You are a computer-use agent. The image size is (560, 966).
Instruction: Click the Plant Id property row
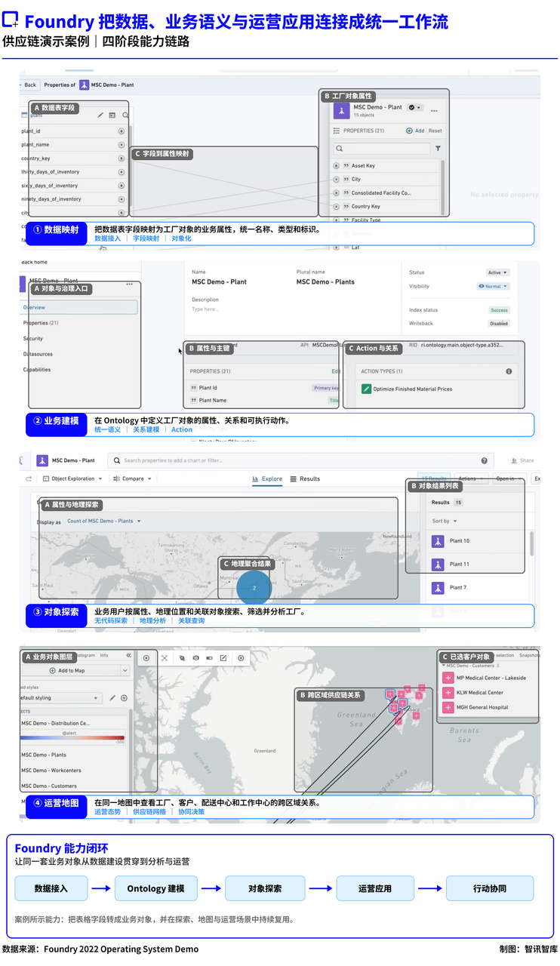tap(264, 388)
